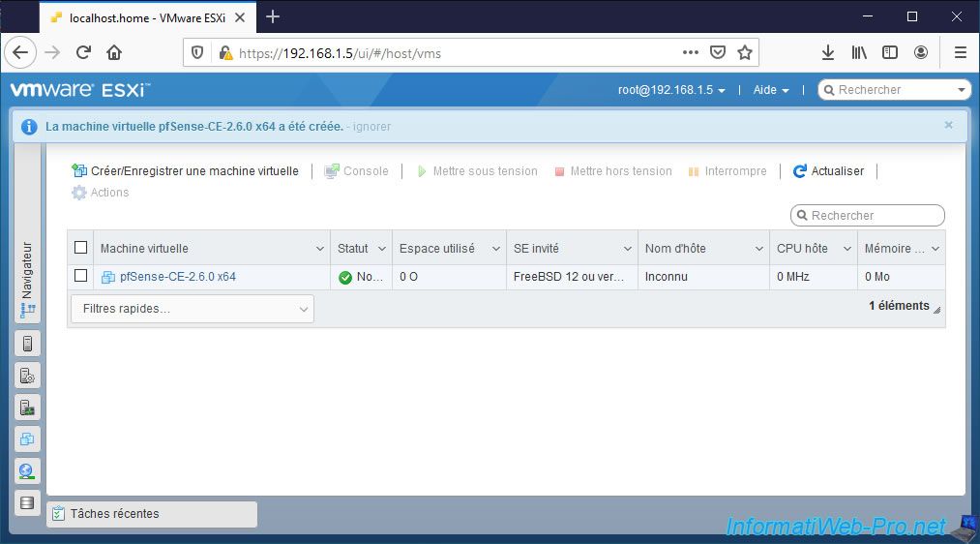The image size is (980, 544).
Task: Dismiss the VM created notification banner
Action: (x=948, y=125)
